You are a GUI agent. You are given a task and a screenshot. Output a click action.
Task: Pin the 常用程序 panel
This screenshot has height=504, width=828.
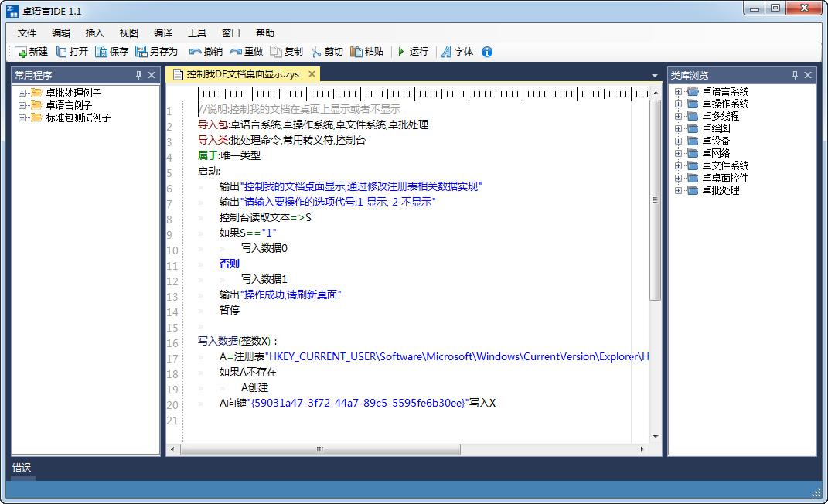point(139,75)
